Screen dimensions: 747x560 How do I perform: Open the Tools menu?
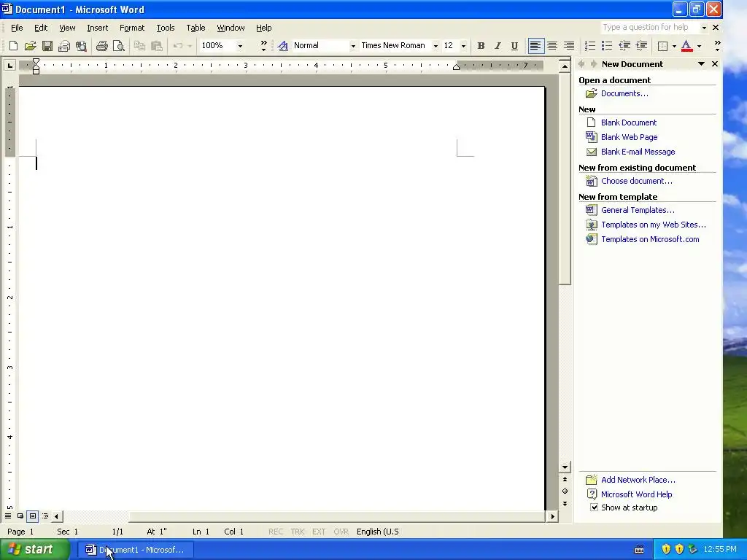tap(166, 28)
